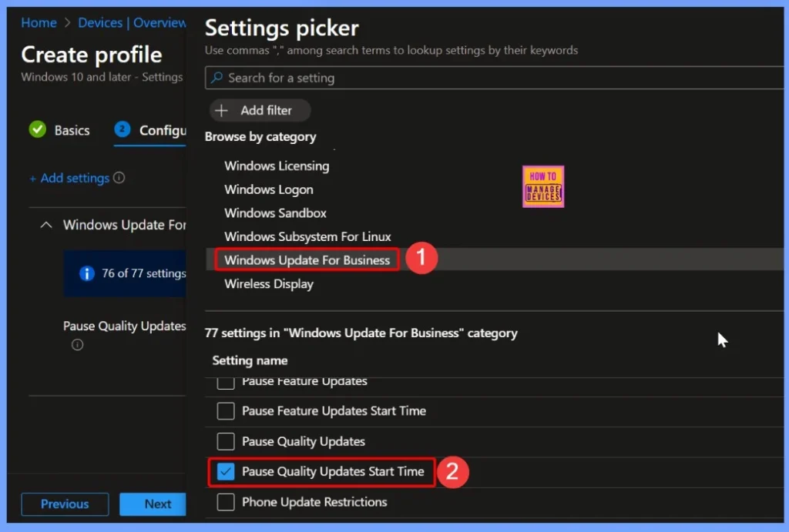Check Pause Feature Updates Start Time checkbox
Image resolution: width=789 pixels, height=532 pixels.
(x=226, y=411)
